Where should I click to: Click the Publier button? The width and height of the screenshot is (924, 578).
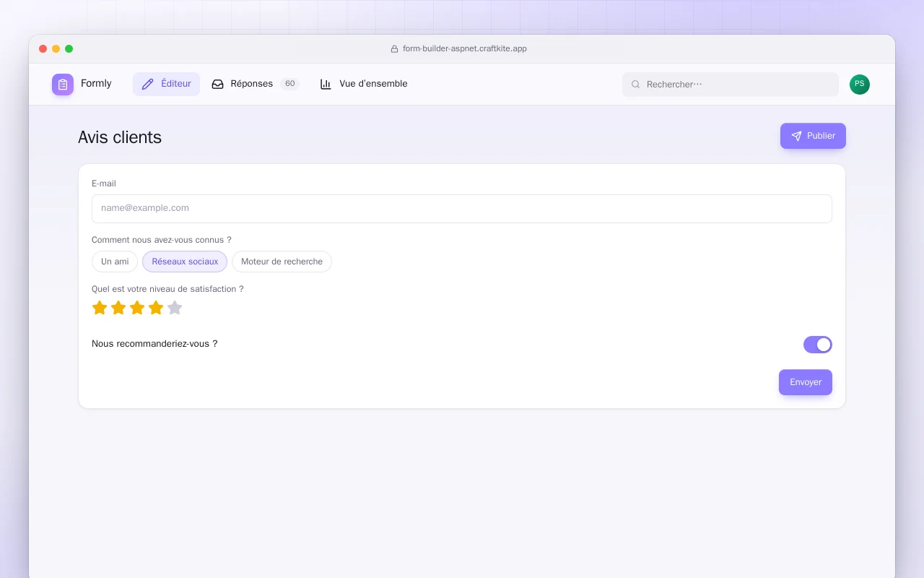pos(813,136)
